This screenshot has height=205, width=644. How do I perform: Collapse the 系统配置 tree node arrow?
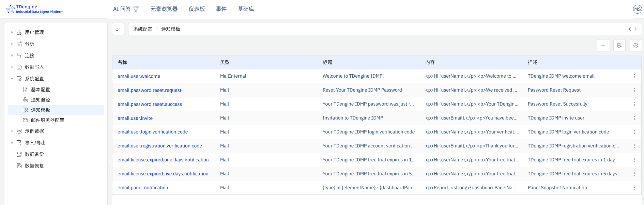tap(12, 79)
